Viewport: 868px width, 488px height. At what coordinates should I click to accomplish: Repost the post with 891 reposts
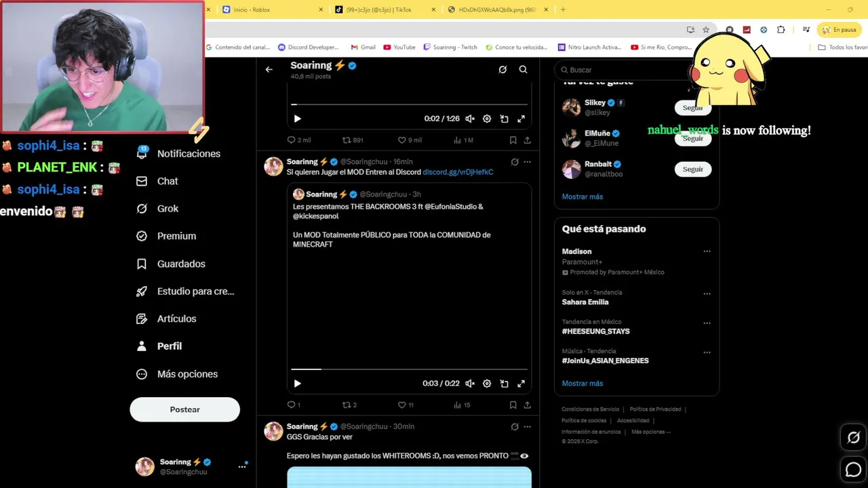(x=353, y=140)
